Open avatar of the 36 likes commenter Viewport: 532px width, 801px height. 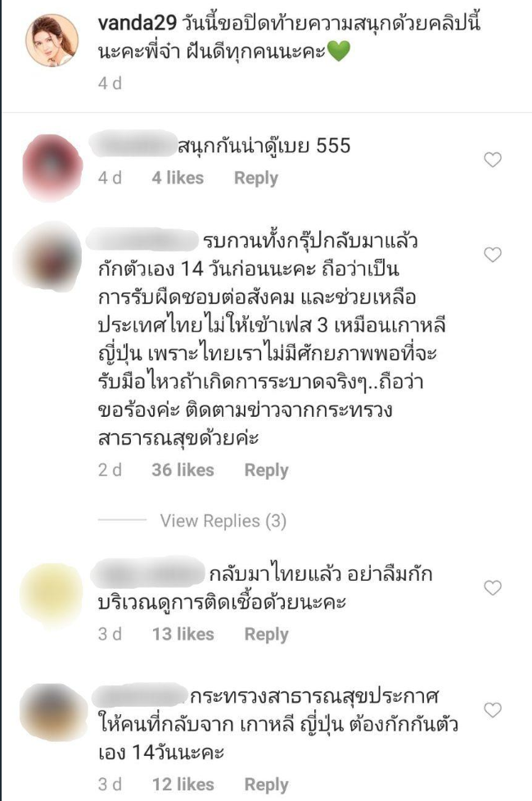coord(50,258)
